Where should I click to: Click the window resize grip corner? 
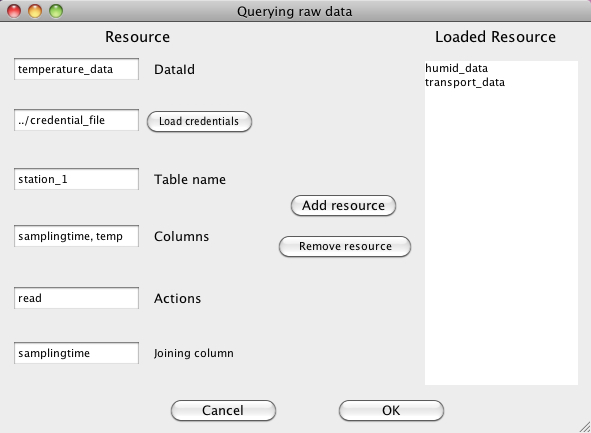585,427
